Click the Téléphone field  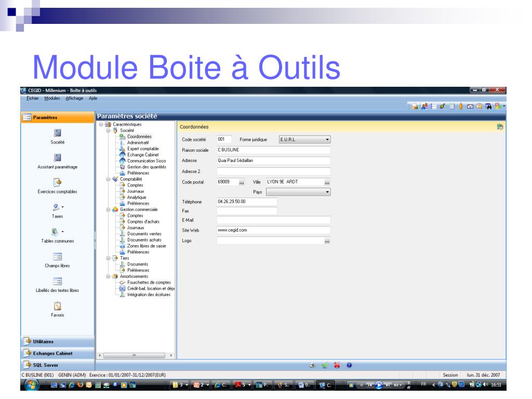click(x=247, y=202)
